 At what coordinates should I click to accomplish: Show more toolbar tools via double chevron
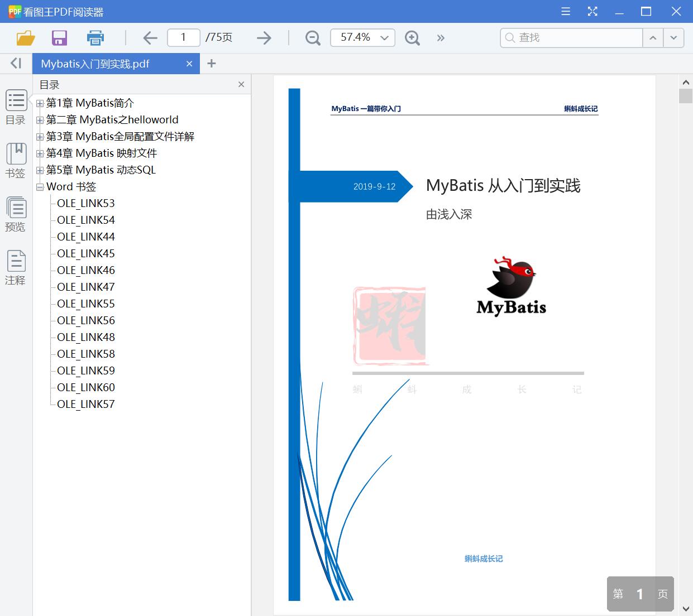tap(441, 38)
